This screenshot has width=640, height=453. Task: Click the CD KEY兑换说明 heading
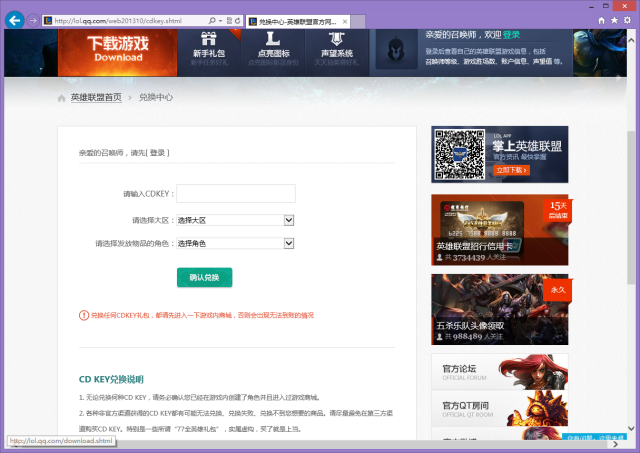point(111,380)
